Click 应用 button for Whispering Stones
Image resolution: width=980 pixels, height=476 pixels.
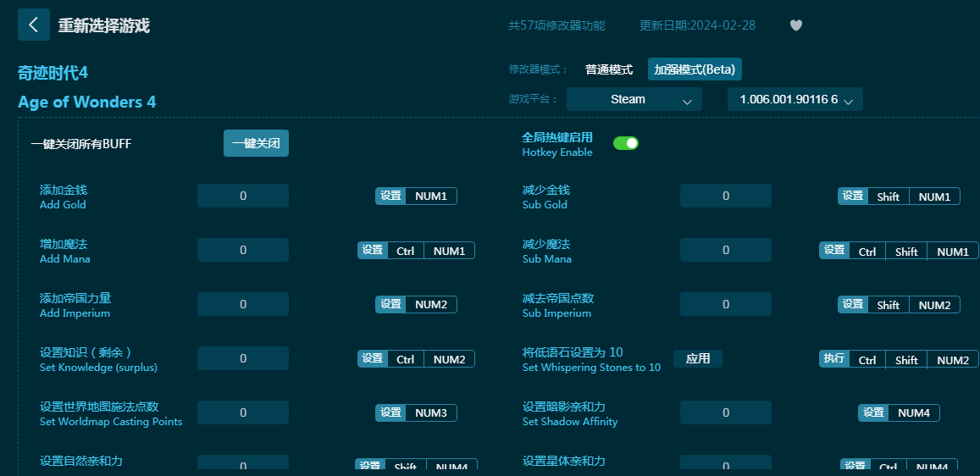click(x=698, y=358)
